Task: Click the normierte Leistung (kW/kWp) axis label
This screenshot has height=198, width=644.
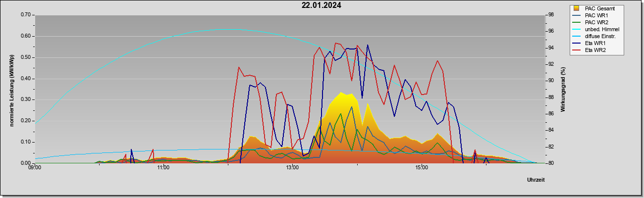Action: point(11,90)
